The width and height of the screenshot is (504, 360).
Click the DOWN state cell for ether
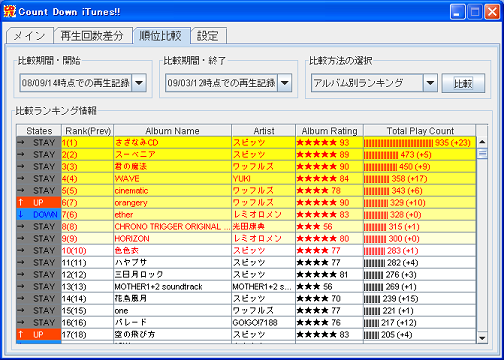point(39,215)
